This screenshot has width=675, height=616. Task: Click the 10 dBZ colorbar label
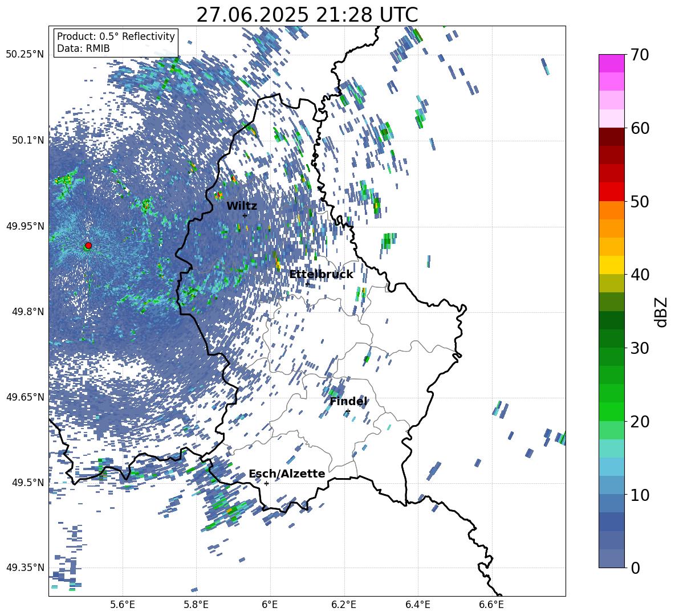click(640, 495)
